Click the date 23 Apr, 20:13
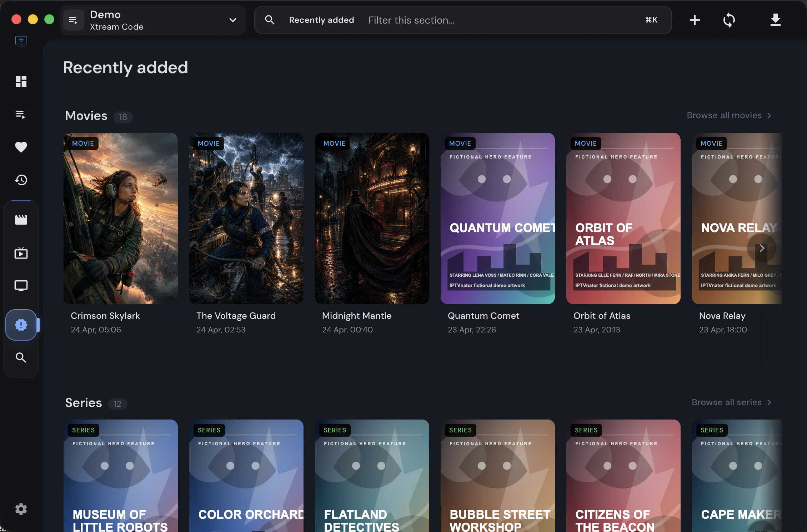This screenshot has width=807, height=532. click(597, 330)
